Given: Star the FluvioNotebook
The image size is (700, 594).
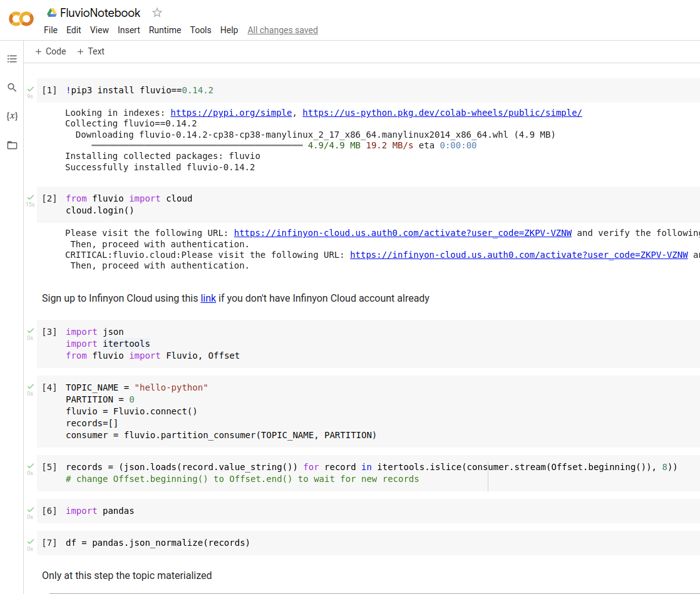Looking at the screenshot, I should 157,12.
